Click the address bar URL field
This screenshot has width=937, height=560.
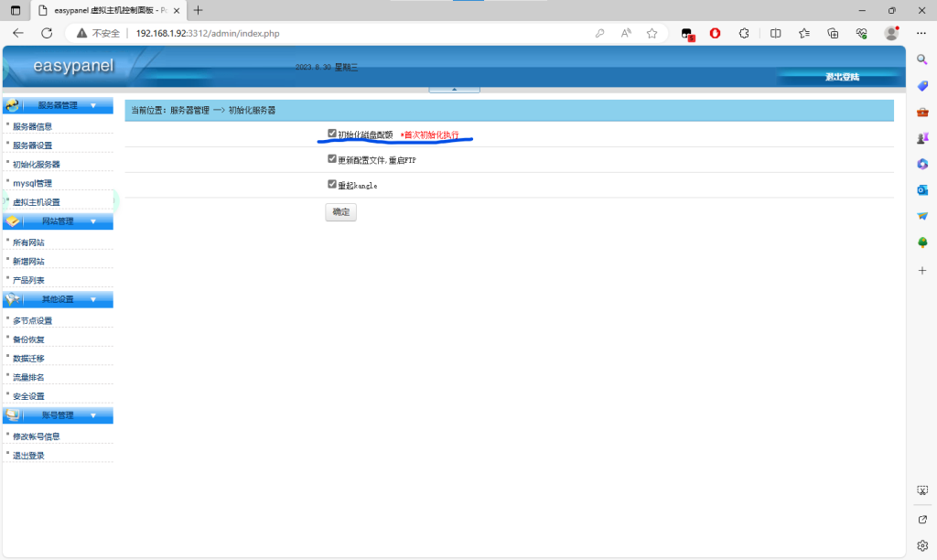coord(366,33)
